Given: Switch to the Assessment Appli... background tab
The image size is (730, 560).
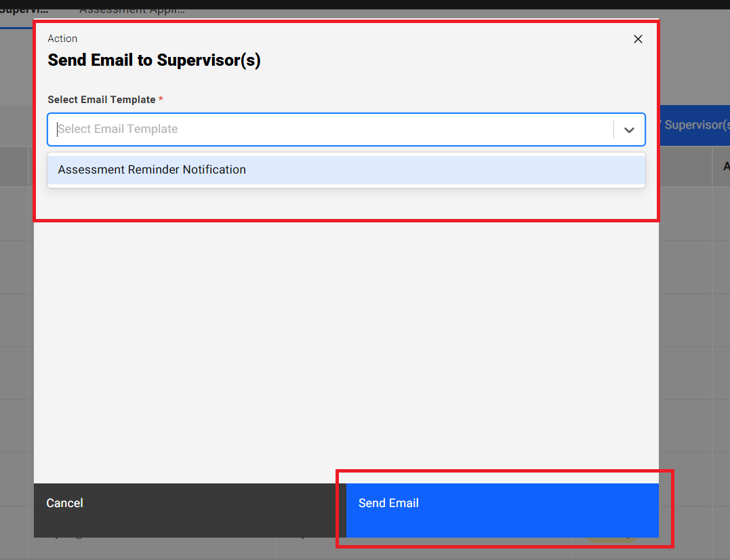Looking at the screenshot, I should [131, 10].
